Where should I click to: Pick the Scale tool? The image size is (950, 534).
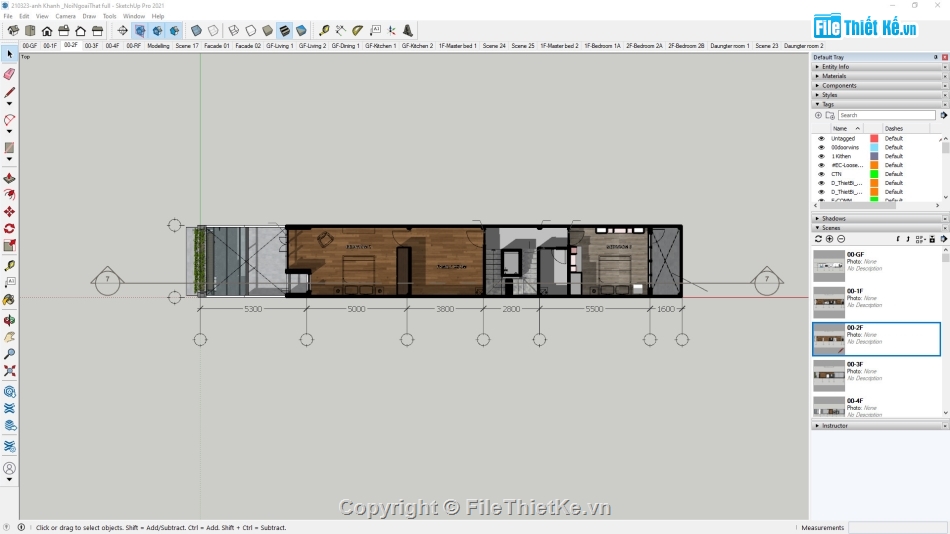9,245
